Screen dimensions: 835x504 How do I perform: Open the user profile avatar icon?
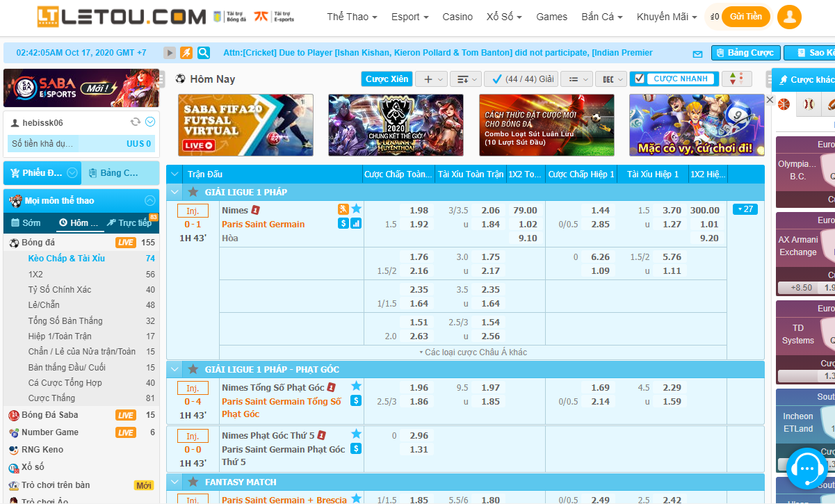pos(789,17)
